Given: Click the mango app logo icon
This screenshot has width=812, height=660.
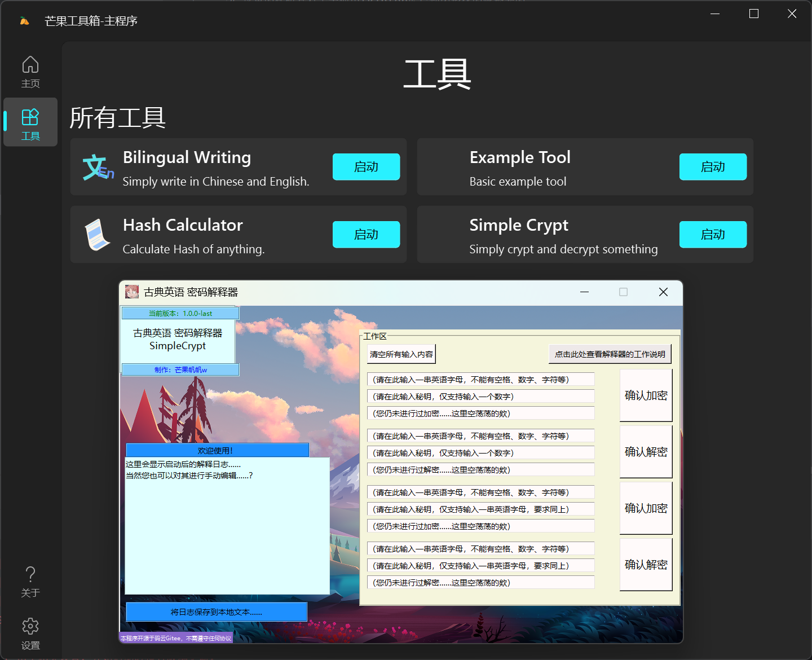Looking at the screenshot, I should 24,21.
